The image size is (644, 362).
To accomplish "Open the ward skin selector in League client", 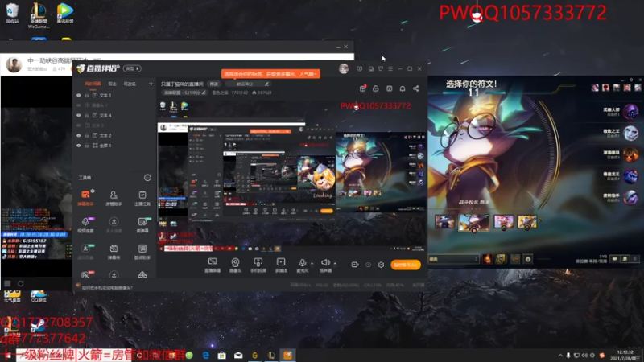I will coord(515,258).
